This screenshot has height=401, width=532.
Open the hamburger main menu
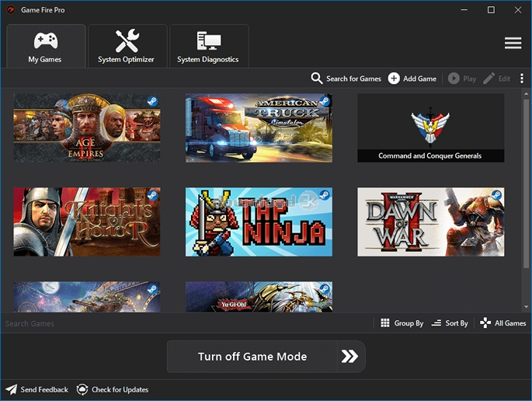pos(513,43)
